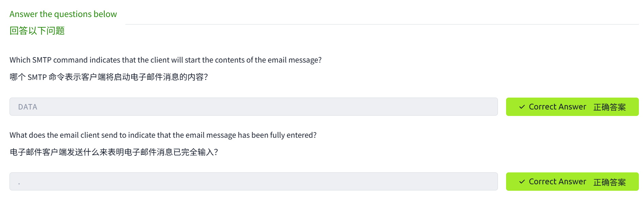Click 正确答案 text in the second answer button
The width and height of the screenshot is (644, 203).
coord(609,182)
